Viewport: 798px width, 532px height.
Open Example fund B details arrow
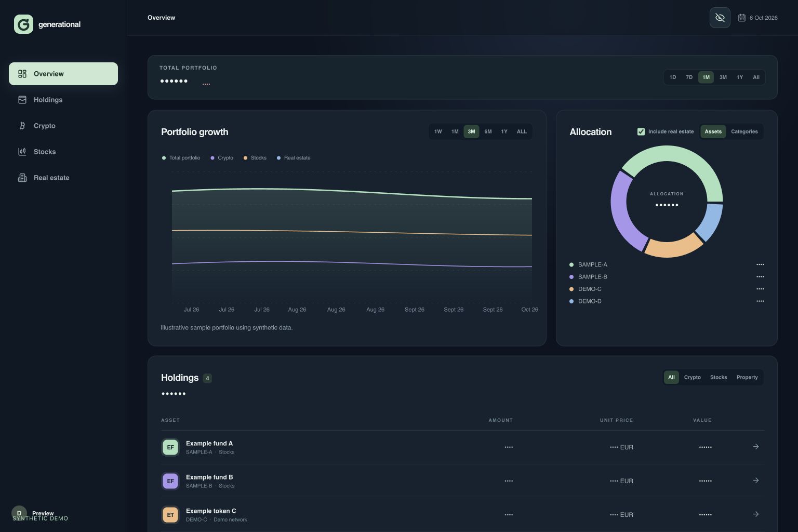755,481
